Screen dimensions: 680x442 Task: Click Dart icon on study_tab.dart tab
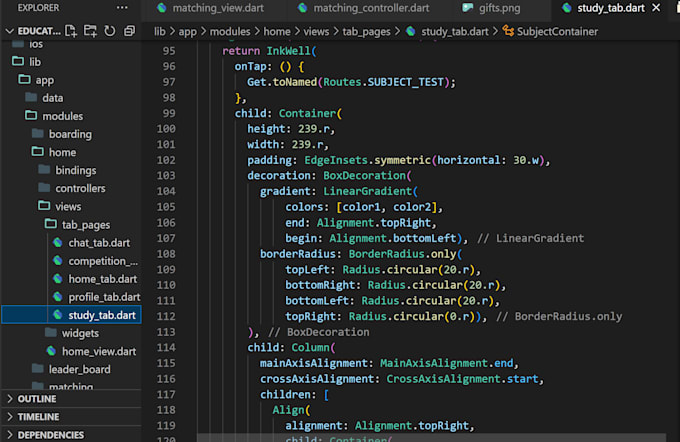click(566, 8)
